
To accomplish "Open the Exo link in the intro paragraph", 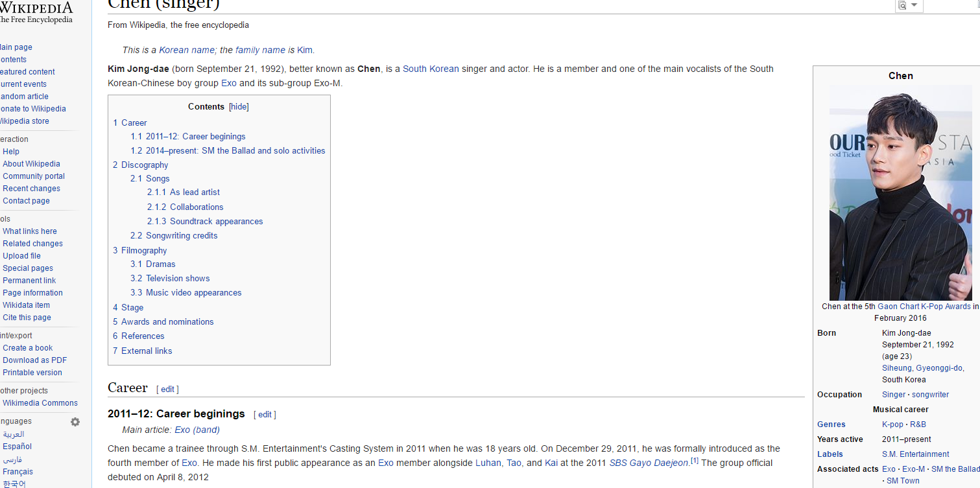I will [x=228, y=83].
